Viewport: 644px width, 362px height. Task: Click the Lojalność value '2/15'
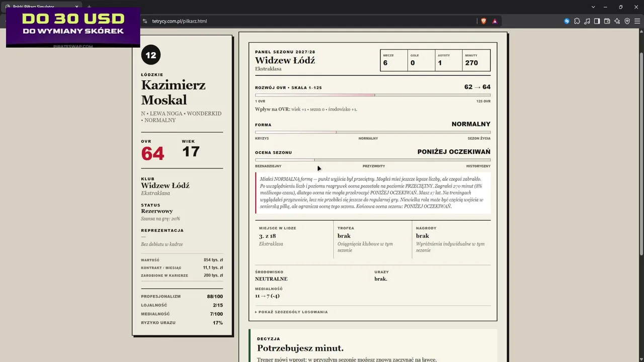[218, 305]
